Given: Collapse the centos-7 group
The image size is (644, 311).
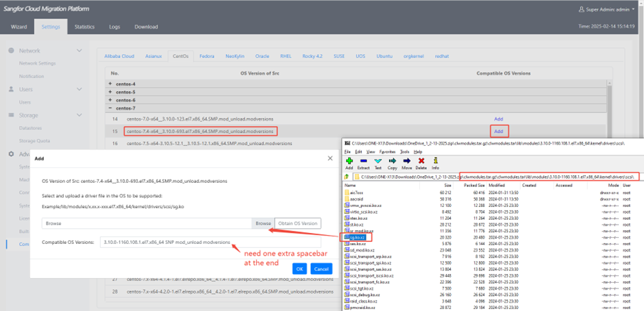Looking at the screenshot, I should tap(110, 108).
